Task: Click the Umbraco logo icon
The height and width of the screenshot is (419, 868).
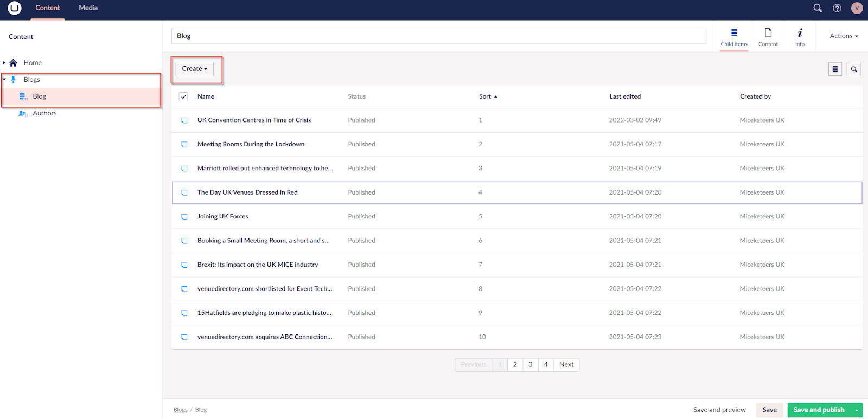Action: click(x=15, y=8)
